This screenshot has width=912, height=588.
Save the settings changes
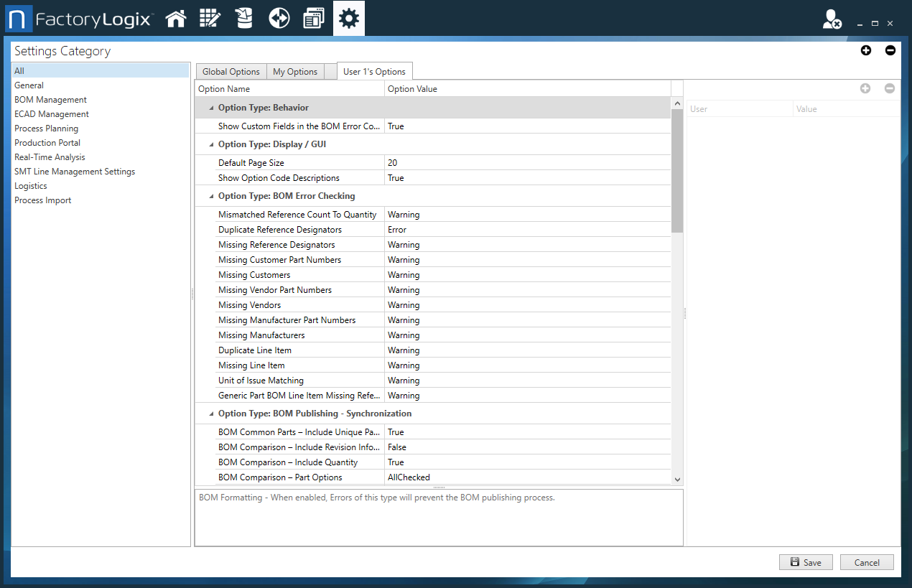coord(806,562)
